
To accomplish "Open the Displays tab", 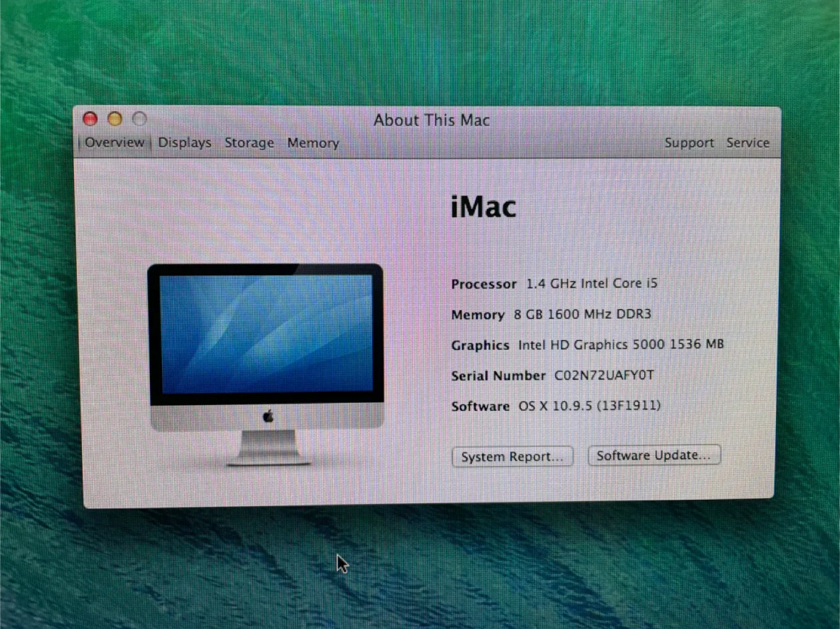I will pos(184,142).
